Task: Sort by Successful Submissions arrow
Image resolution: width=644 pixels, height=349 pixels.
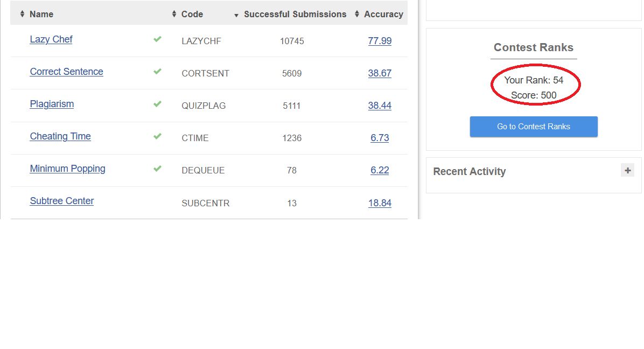Action: pyautogui.click(x=236, y=15)
